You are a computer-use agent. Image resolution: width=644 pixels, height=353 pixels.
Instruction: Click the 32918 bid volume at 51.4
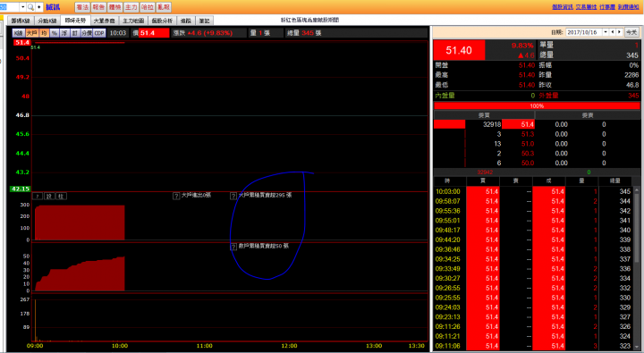tap(492, 124)
